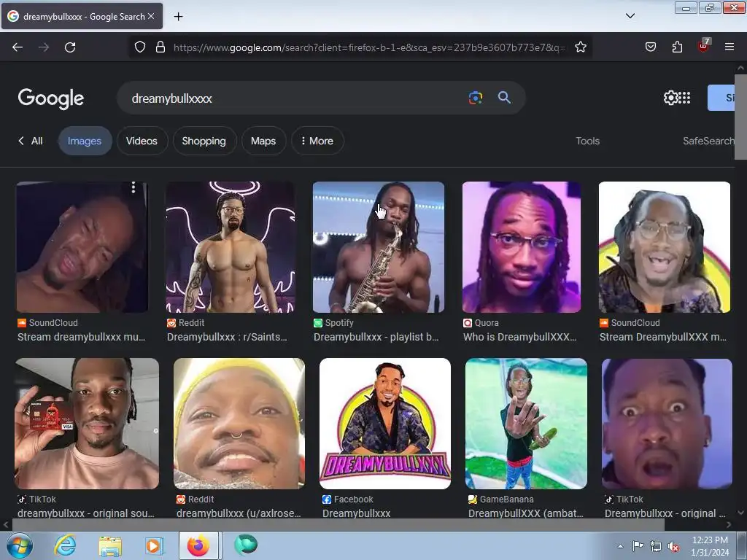Reload the page with the refresh icon
This screenshot has height=560, width=747.
pos(70,47)
